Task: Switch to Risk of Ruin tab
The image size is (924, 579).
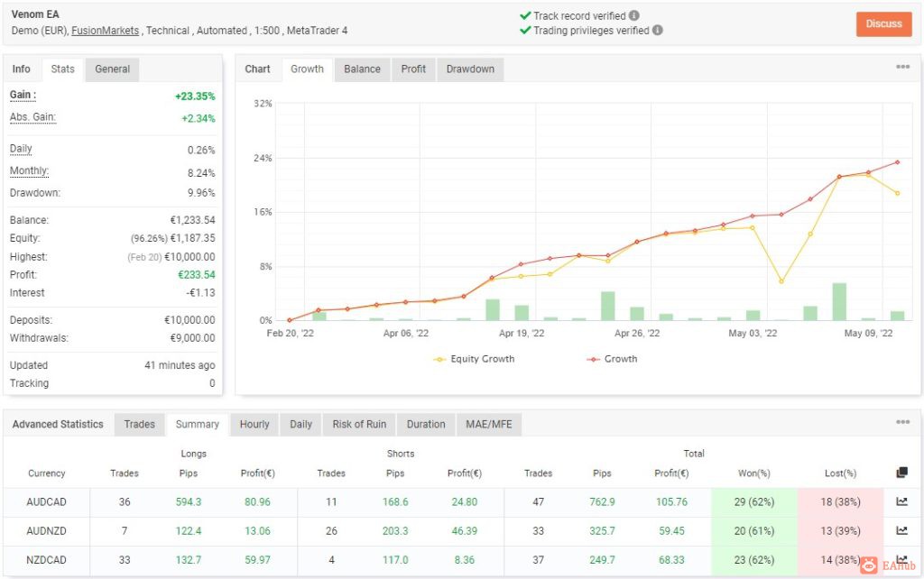Action: (359, 424)
